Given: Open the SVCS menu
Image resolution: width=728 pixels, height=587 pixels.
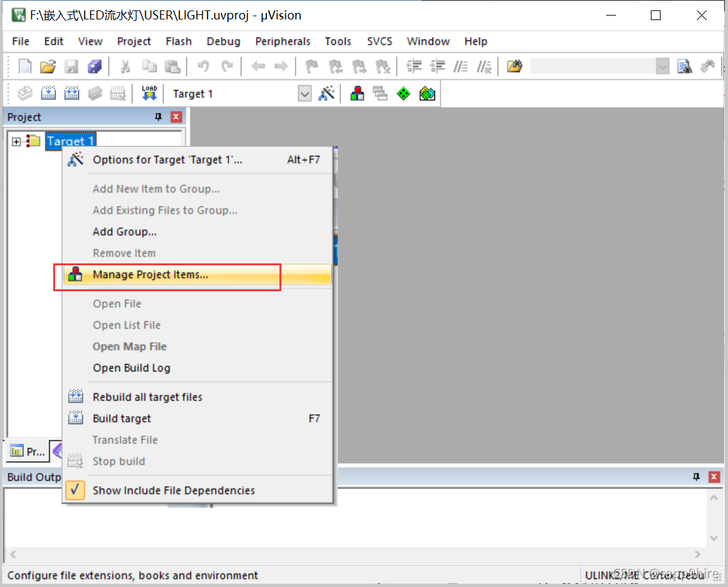Looking at the screenshot, I should (x=379, y=42).
